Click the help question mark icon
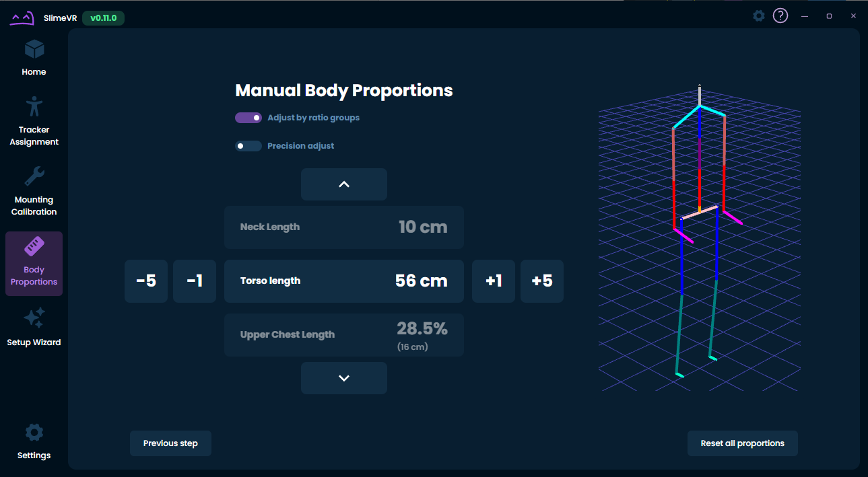Image resolution: width=868 pixels, height=477 pixels. coord(780,15)
